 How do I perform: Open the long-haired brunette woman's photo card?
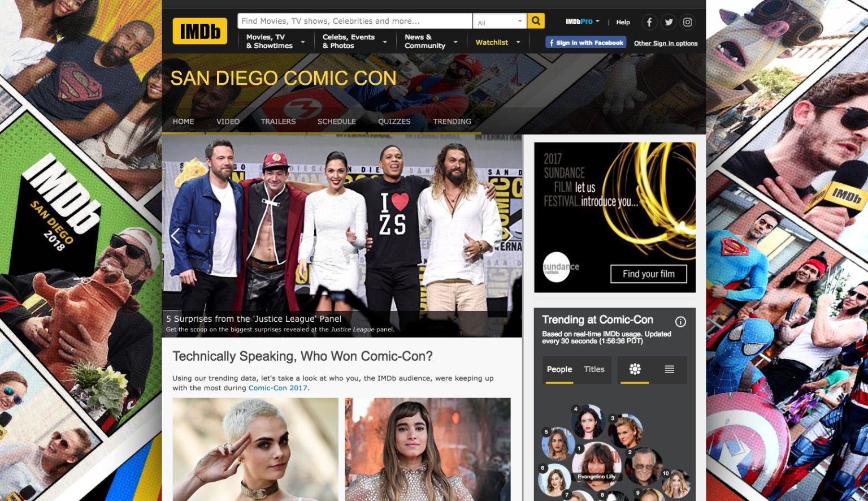click(428, 450)
